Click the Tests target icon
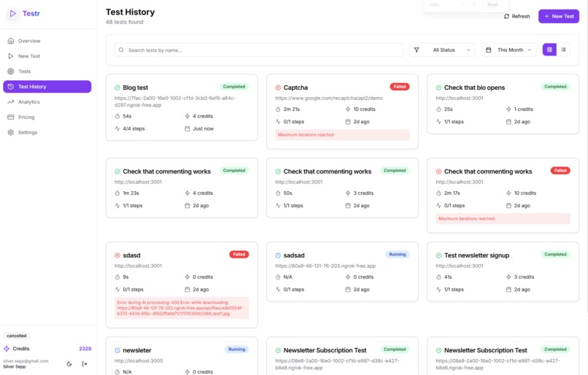Image resolution: width=588 pixels, height=375 pixels. 11,71
